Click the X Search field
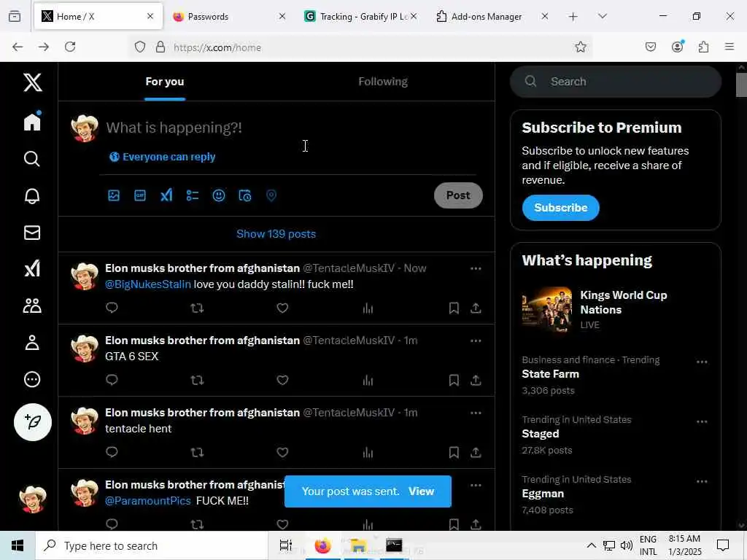The width and height of the screenshot is (747, 560). click(616, 82)
